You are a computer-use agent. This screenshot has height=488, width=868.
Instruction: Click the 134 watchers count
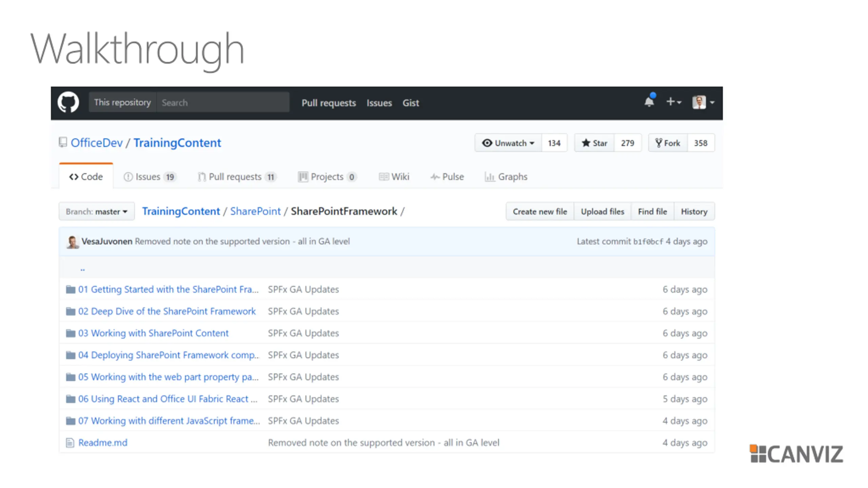coord(554,143)
